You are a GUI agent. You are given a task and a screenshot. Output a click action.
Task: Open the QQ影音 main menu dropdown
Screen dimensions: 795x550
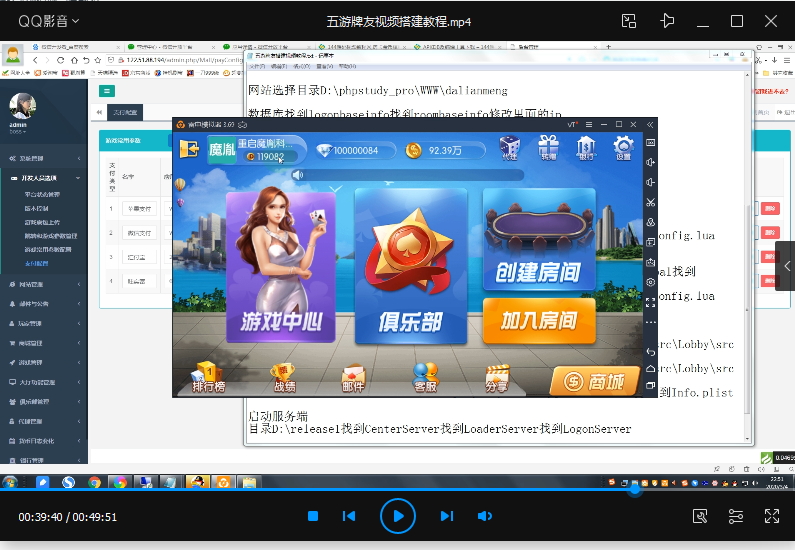pos(49,21)
